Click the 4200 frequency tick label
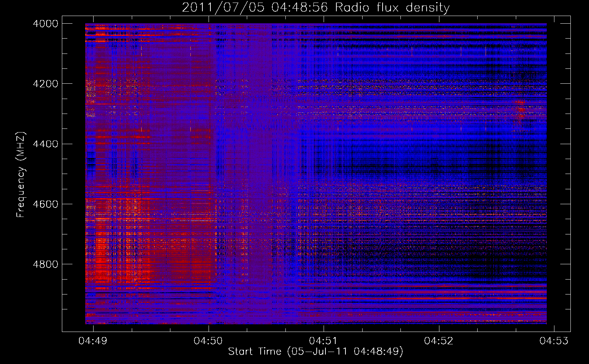The image size is (589, 364). [46, 84]
